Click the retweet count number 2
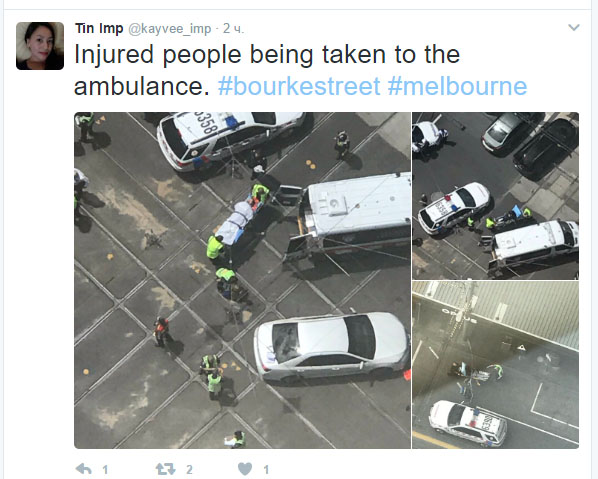The image size is (598, 479). click(189, 469)
